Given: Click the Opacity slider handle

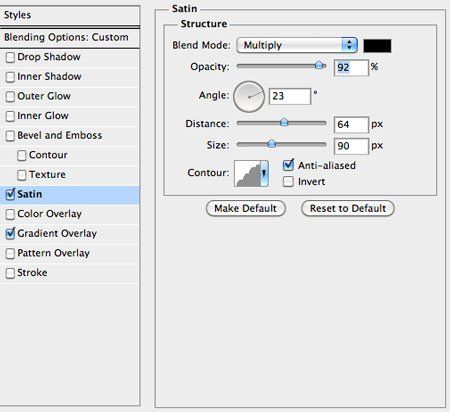Looking at the screenshot, I should pyautogui.click(x=319, y=65).
